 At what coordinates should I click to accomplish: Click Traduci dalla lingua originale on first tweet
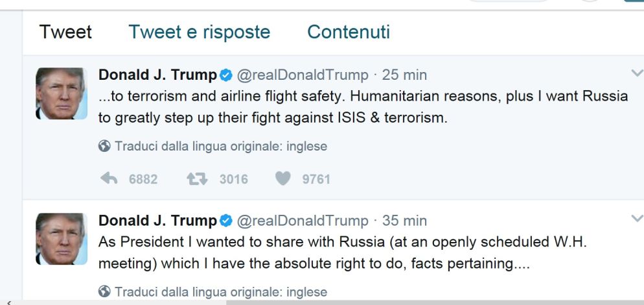click(x=221, y=146)
